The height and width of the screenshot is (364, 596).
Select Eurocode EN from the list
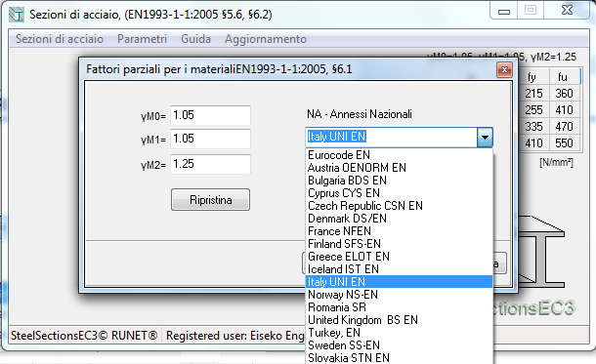pyautogui.click(x=399, y=155)
